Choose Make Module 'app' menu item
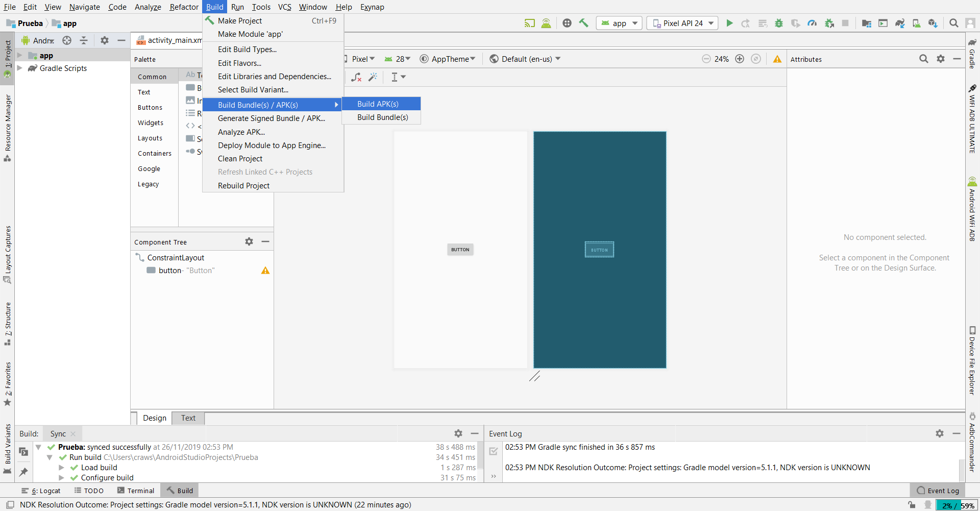 (273, 34)
